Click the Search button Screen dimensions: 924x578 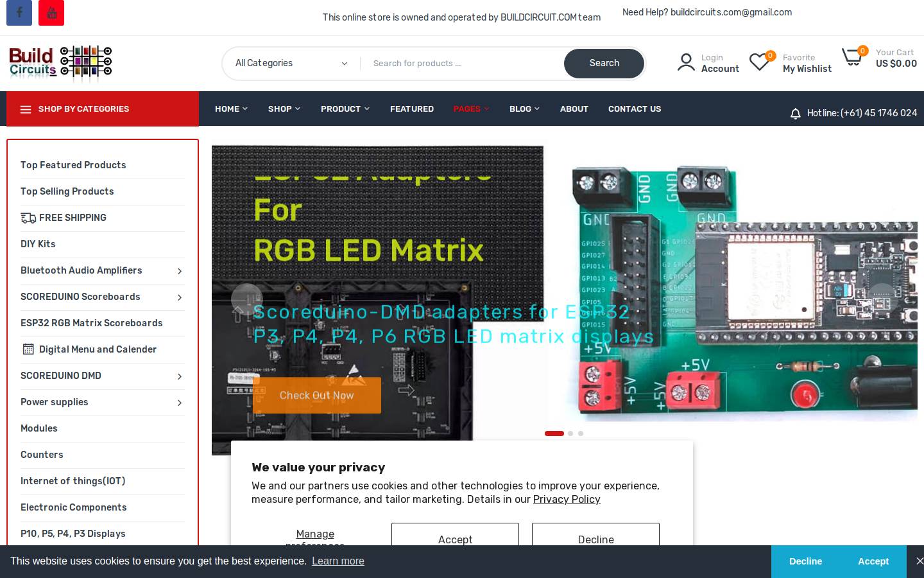pyautogui.click(x=604, y=63)
